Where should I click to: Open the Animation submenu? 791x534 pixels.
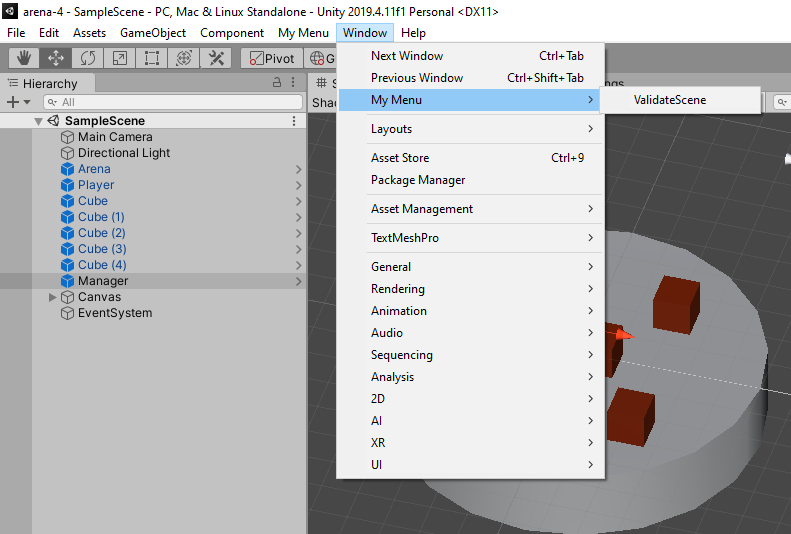[470, 311]
